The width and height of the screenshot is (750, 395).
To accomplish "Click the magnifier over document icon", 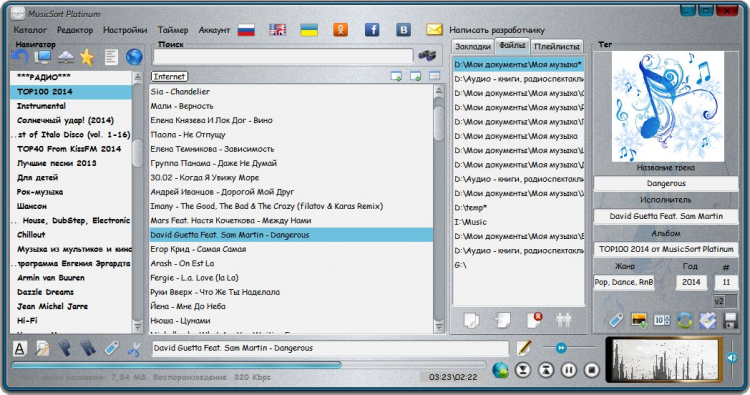I will pyautogui.click(x=43, y=349).
